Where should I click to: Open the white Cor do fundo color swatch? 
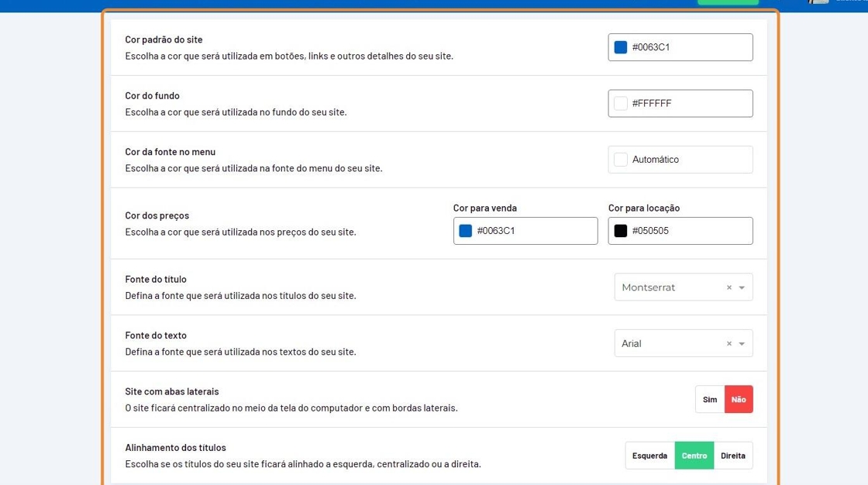620,104
